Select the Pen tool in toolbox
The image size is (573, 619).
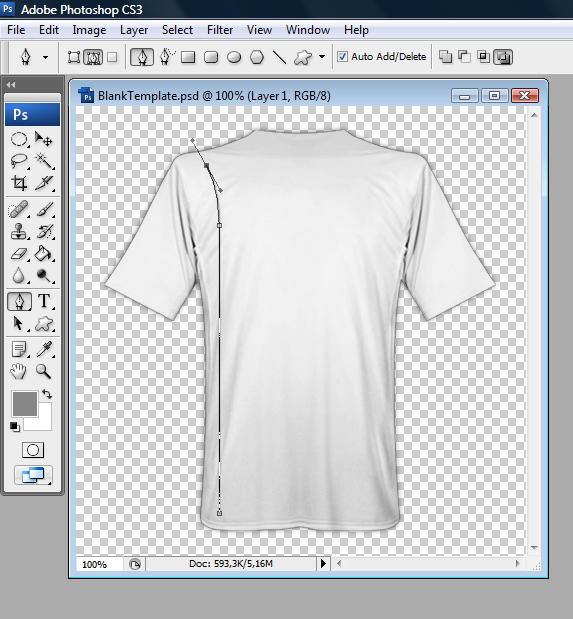coord(19,301)
